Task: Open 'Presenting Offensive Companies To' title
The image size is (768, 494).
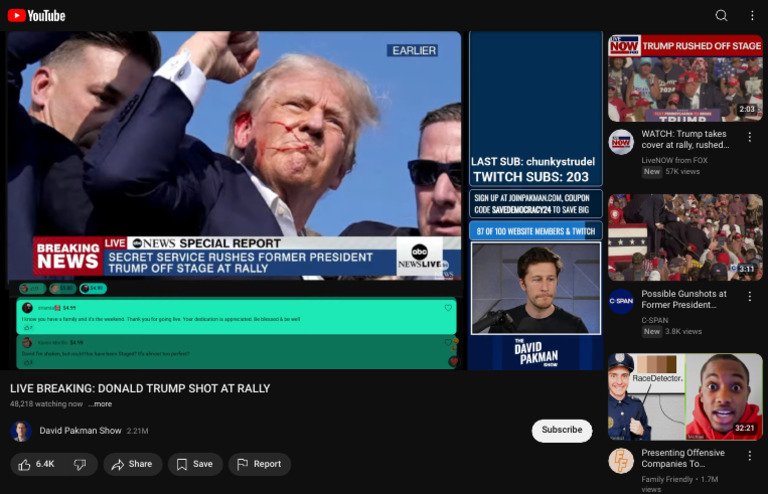Action: click(683, 458)
